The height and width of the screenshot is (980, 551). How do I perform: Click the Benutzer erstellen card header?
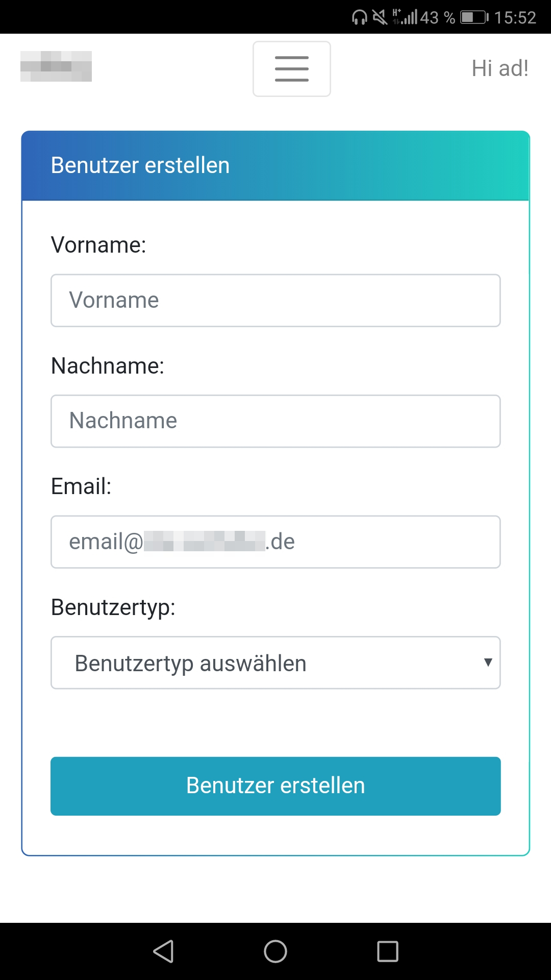pyautogui.click(x=275, y=165)
